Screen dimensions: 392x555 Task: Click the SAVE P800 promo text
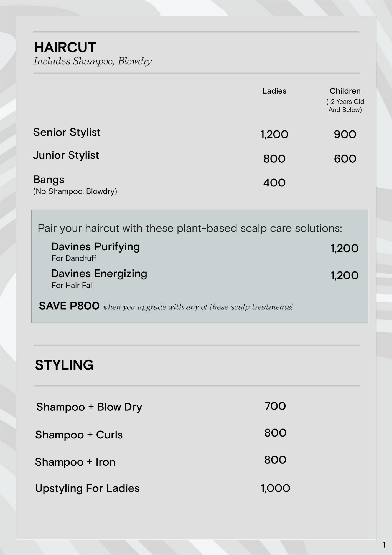coord(69,306)
